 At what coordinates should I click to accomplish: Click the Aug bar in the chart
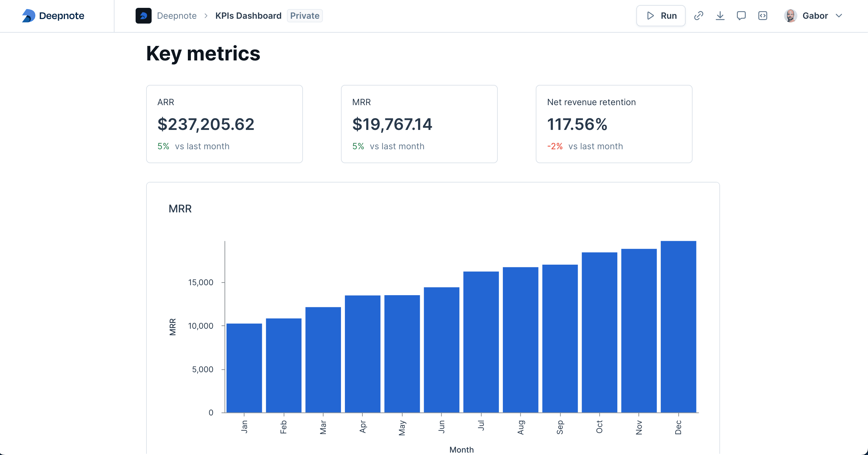[x=520, y=340]
